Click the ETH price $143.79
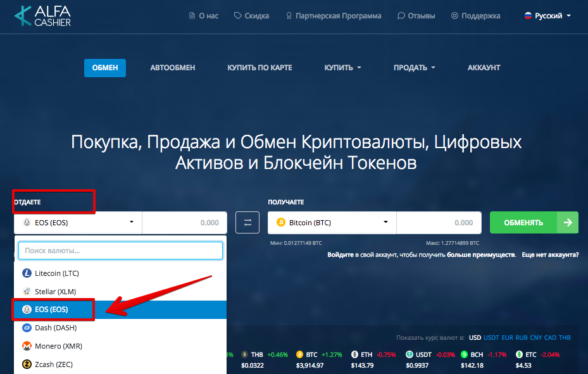The height and width of the screenshot is (374, 588). (362, 365)
